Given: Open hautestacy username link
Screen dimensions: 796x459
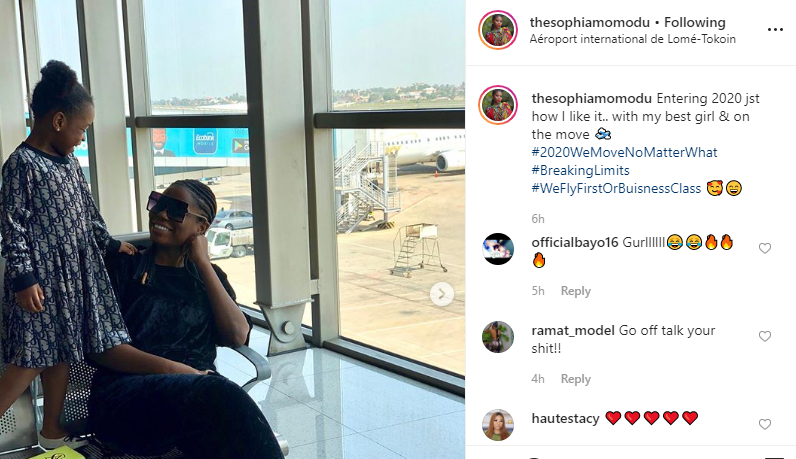Looking at the screenshot, I should [565, 418].
